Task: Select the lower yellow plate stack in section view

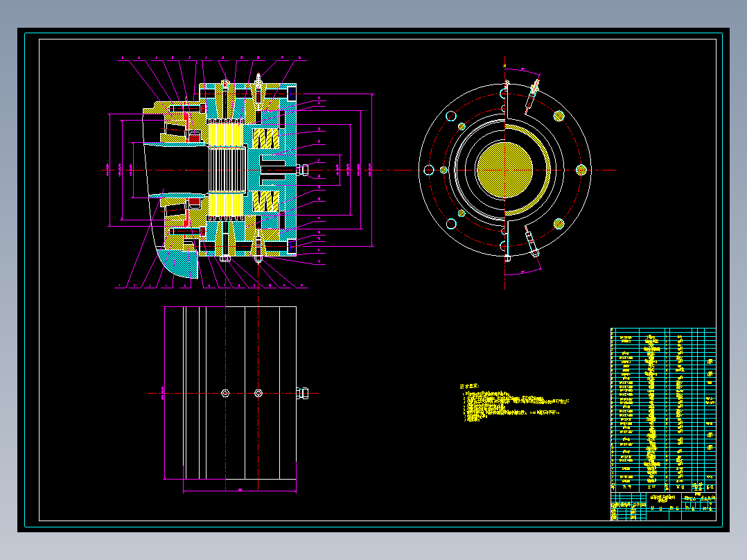Action: click(x=226, y=205)
